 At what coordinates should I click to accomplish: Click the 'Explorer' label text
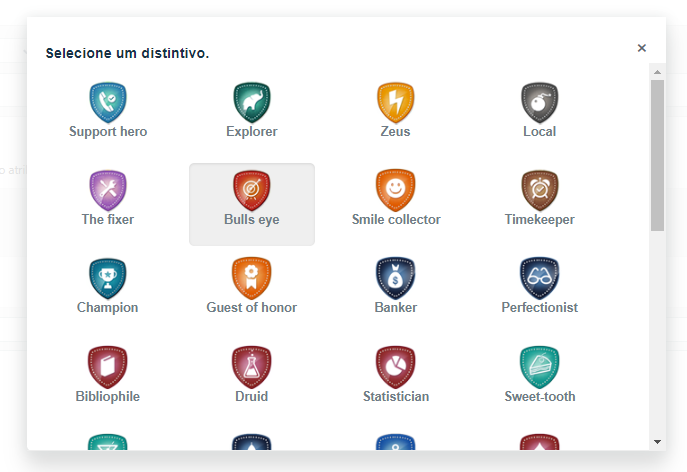point(251,131)
